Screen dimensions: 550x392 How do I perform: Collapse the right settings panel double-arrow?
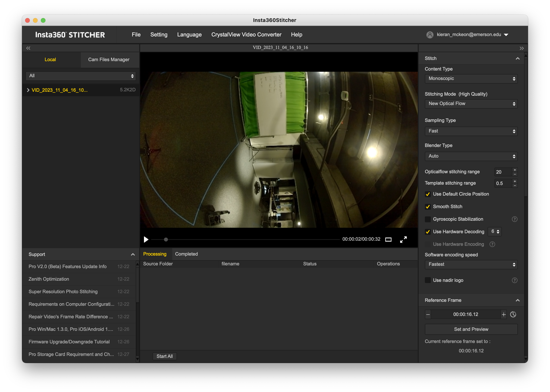point(522,48)
